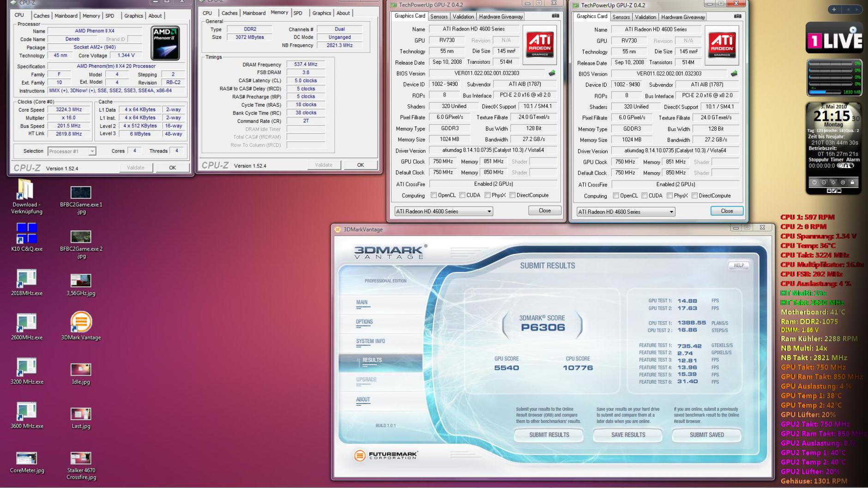Open Hardware Giveaway tab in right GPU-Z window
868x488 pixels.
click(x=683, y=17)
